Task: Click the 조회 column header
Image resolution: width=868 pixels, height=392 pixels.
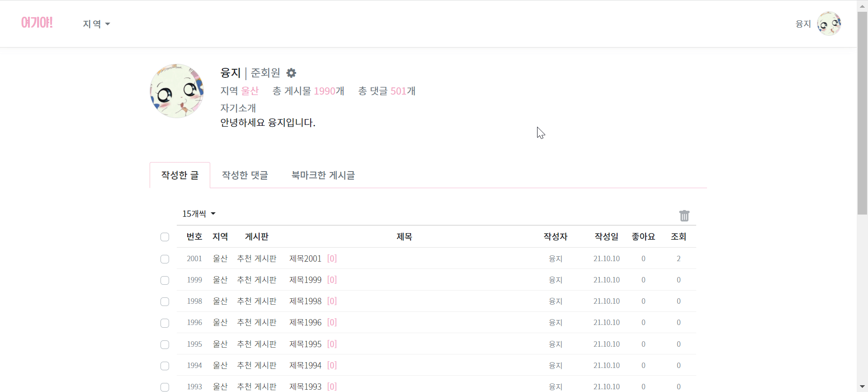Action: 678,237
